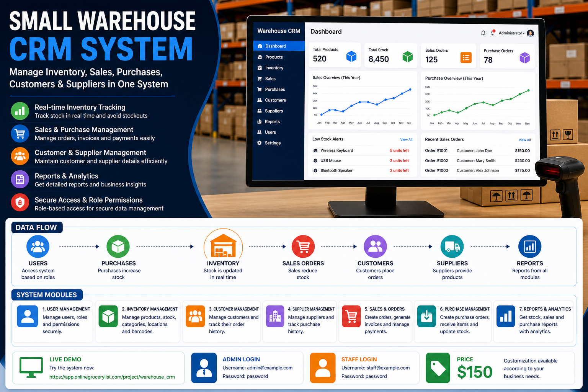This screenshot has height=392, width=588.
Task: Click admin@example.com username text
Action: coord(270,368)
